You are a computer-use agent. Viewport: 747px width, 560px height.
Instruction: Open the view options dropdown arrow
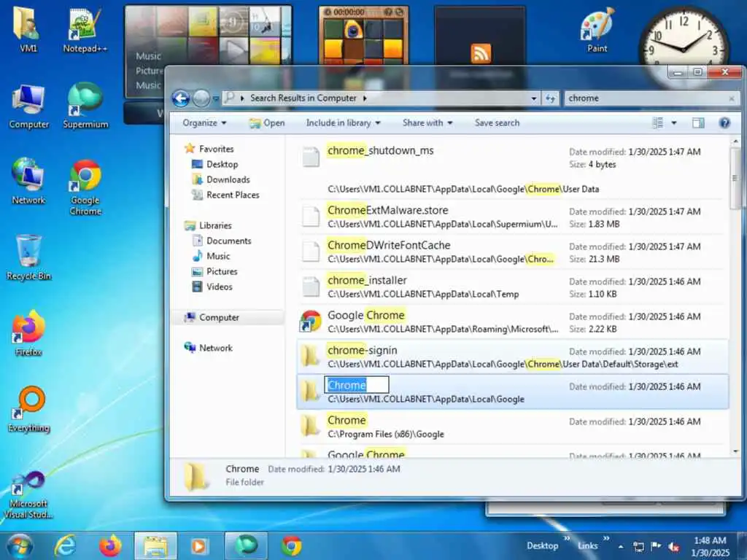pyautogui.click(x=673, y=122)
